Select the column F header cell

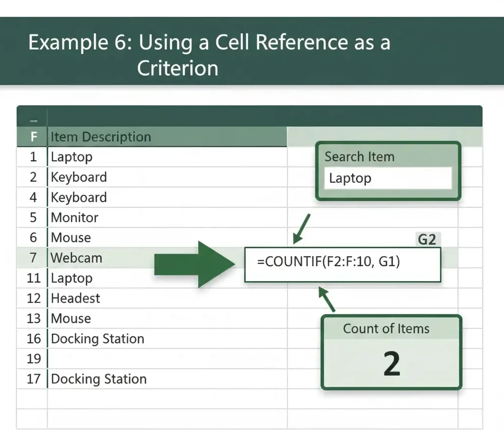[33, 137]
